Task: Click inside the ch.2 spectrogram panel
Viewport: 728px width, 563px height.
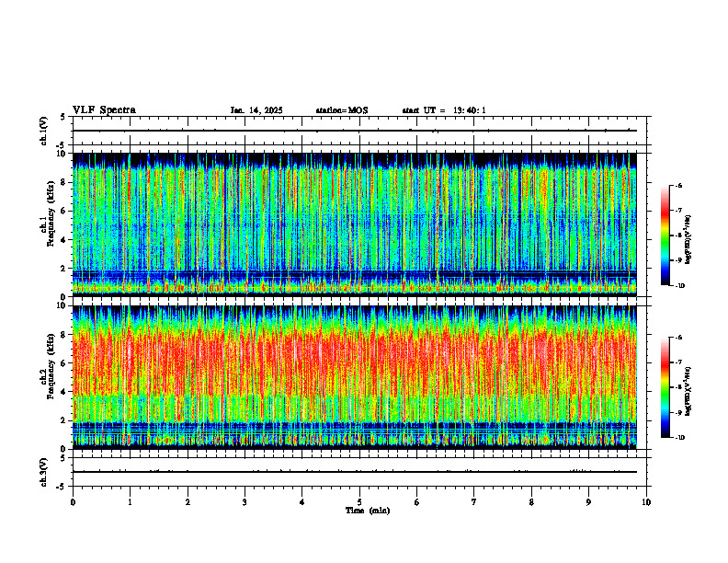Action: (x=355, y=377)
